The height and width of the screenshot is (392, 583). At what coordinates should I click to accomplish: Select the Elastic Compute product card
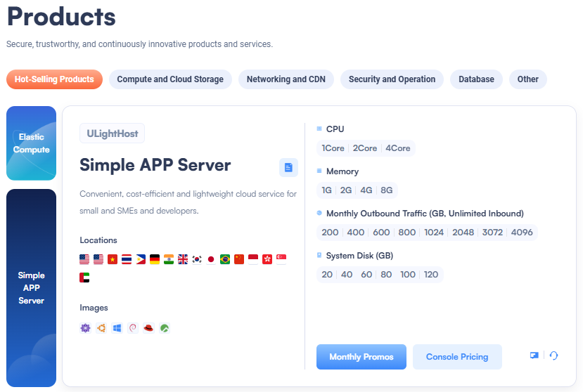32,143
